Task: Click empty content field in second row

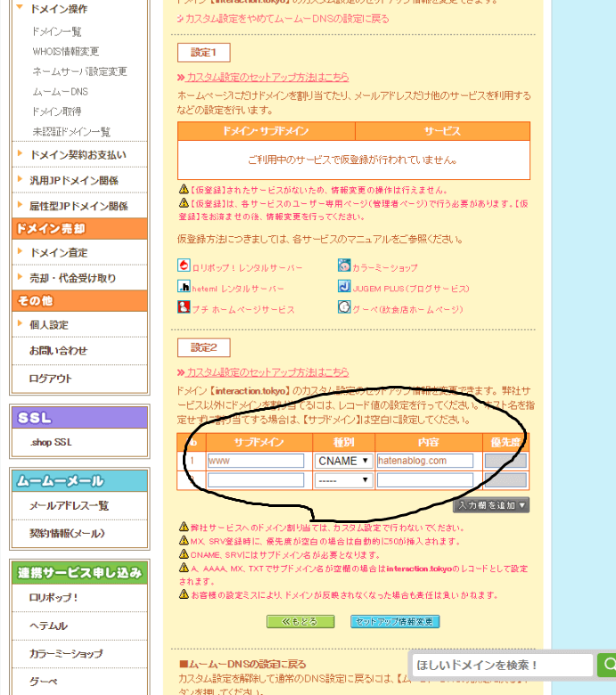Action: click(425, 480)
